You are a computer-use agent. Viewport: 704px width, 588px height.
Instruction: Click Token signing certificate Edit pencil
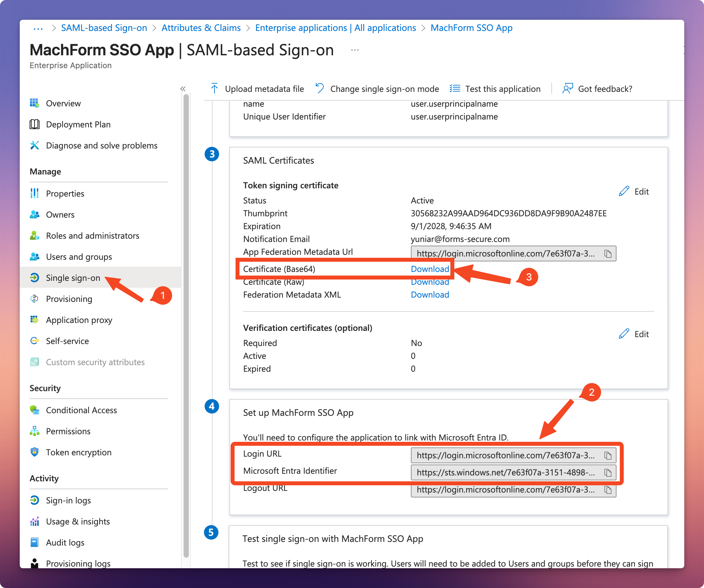tap(623, 192)
